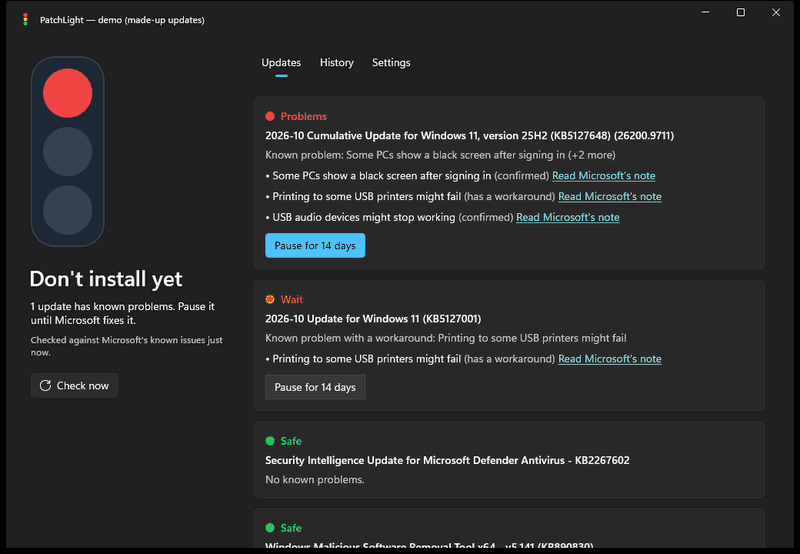Image resolution: width=800 pixels, height=554 pixels.
Task: Open Microsoft's note for USB printers in Problems card
Action: coord(610,196)
